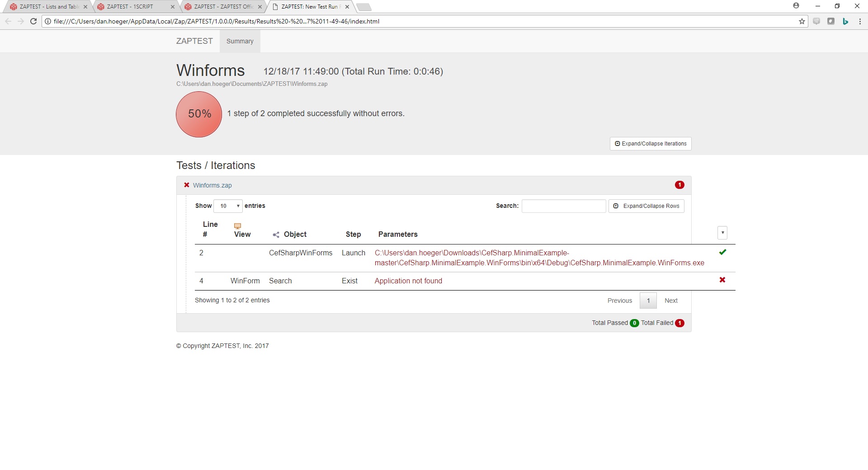The image size is (868, 470).
Task: Open the Summary nav tab
Action: pos(240,41)
